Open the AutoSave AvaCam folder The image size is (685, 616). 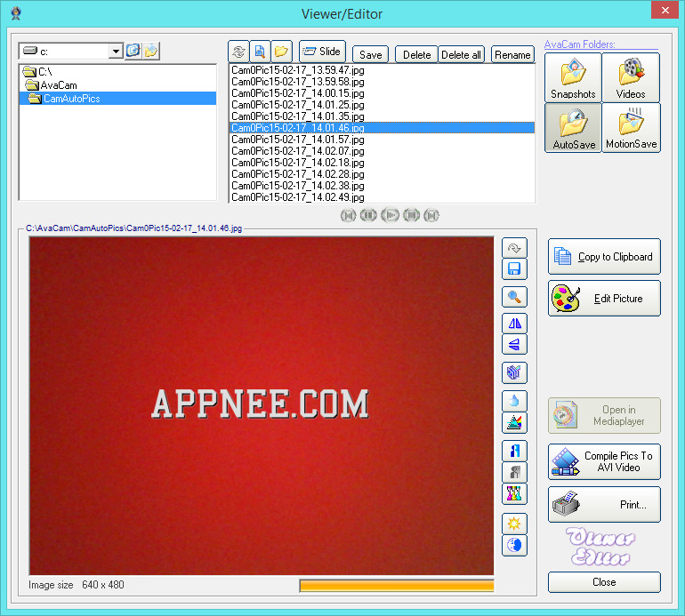point(573,128)
